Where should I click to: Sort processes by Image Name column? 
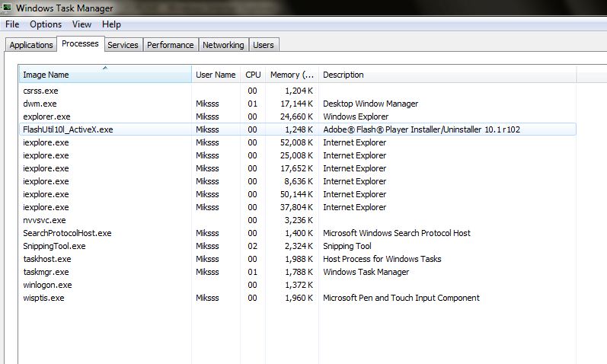pyautogui.click(x=105, y=75)
